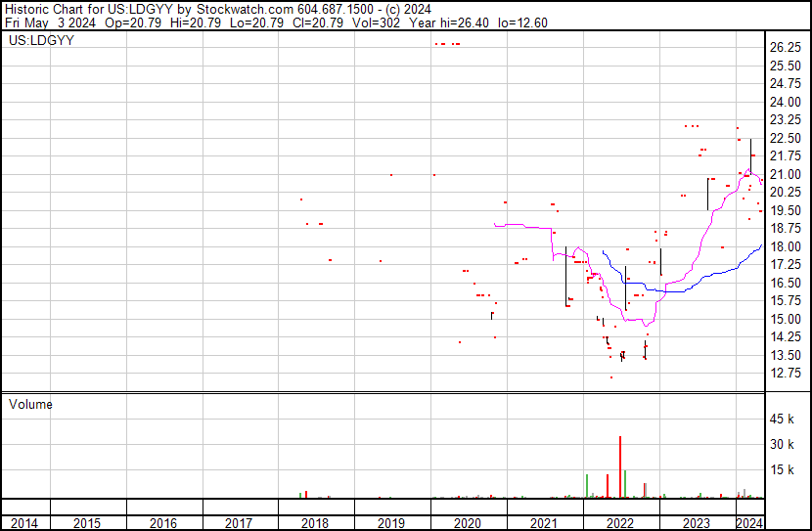Click the 2024 year label on timeline
This screenshot has width=812, height=531.
(748, 523)
